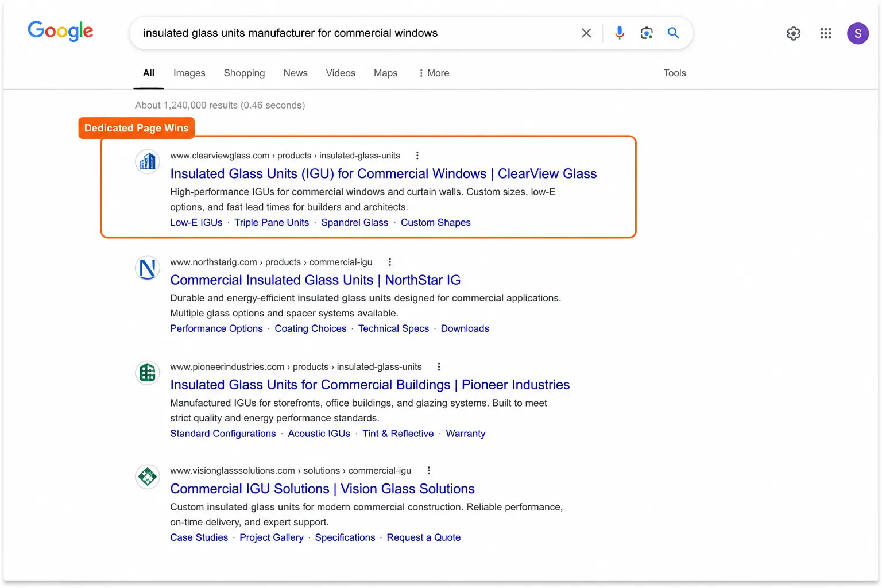Switch to the Images tab
882x588 pixels.
click(x=189, y=73)
